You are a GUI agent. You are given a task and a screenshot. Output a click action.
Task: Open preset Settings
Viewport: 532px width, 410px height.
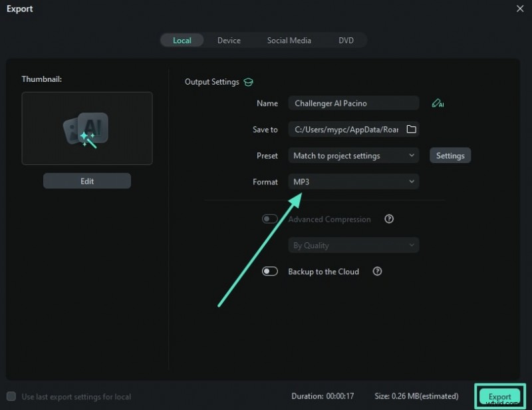click(450, 155)
